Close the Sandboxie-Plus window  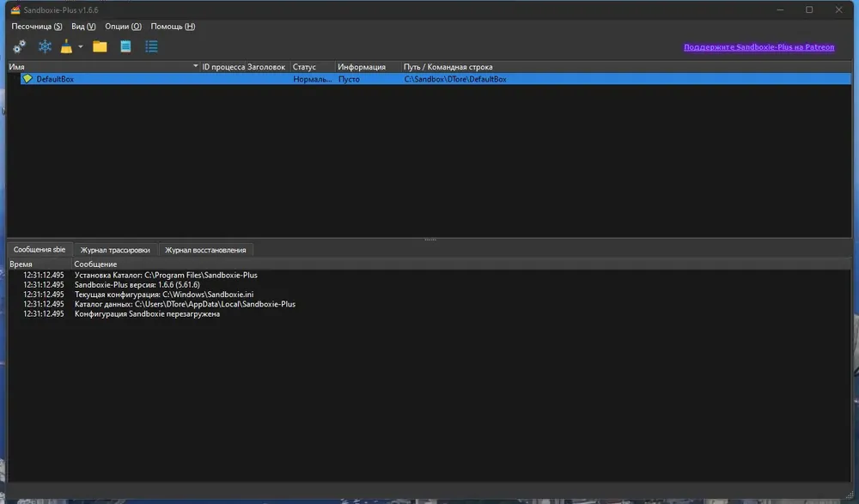click(x=838, y=9)
